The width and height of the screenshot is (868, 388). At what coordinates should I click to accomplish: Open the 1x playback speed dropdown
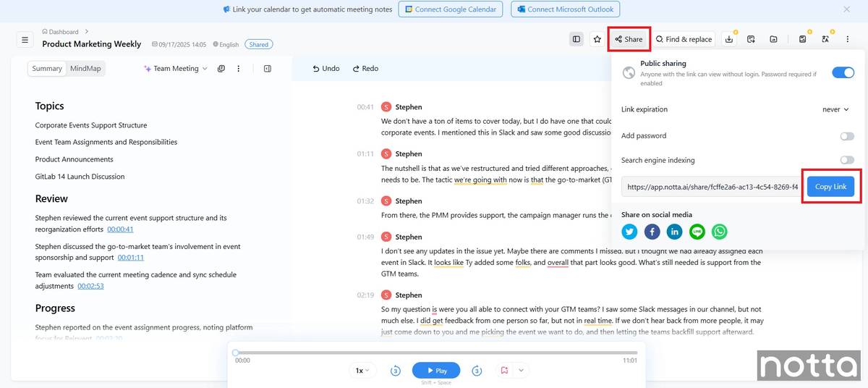[362, 371]
